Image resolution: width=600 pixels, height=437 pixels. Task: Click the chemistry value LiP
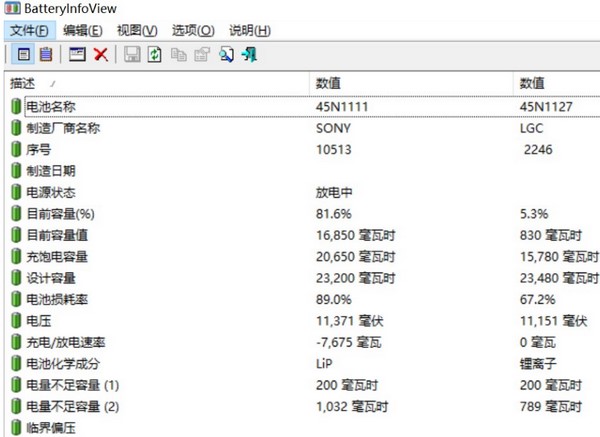click(324, 364)
